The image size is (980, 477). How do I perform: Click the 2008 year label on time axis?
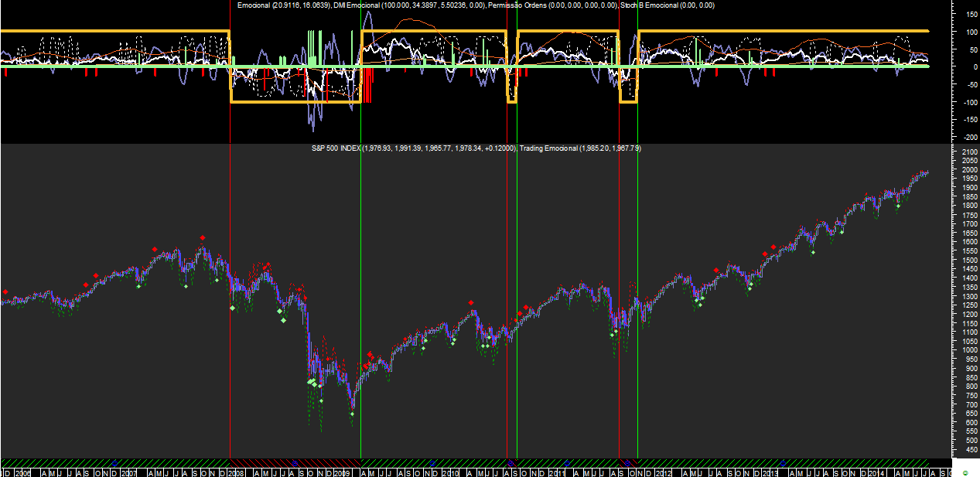coord(237,472)
